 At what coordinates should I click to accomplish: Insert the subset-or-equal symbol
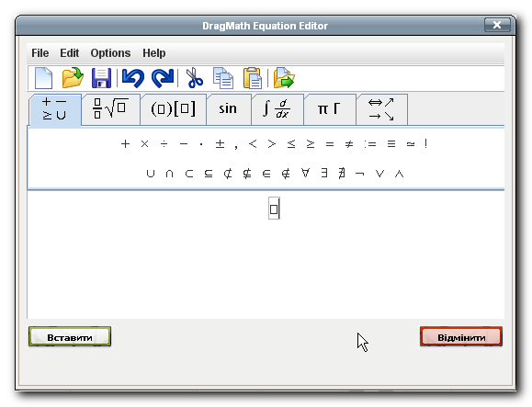tap(209, 174)
